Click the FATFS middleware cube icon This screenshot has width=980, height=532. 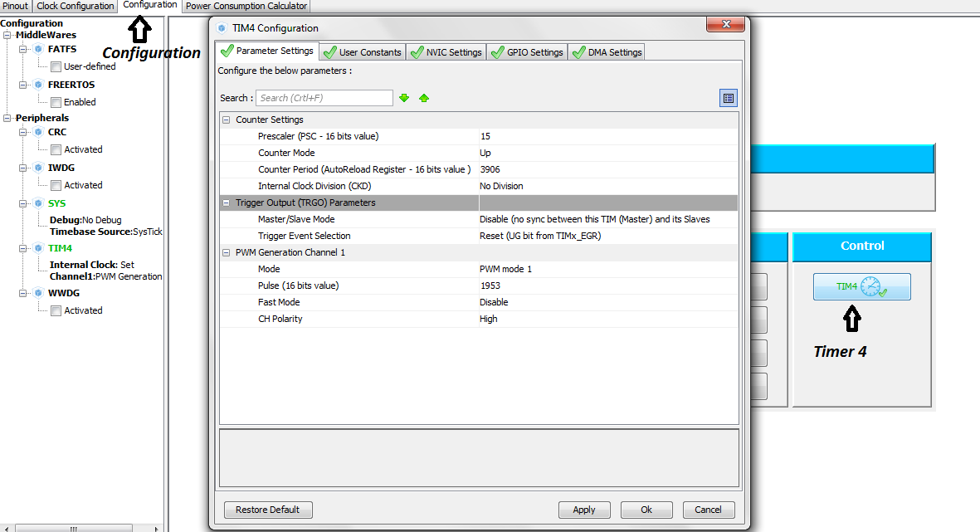click(x=38, y=49)
